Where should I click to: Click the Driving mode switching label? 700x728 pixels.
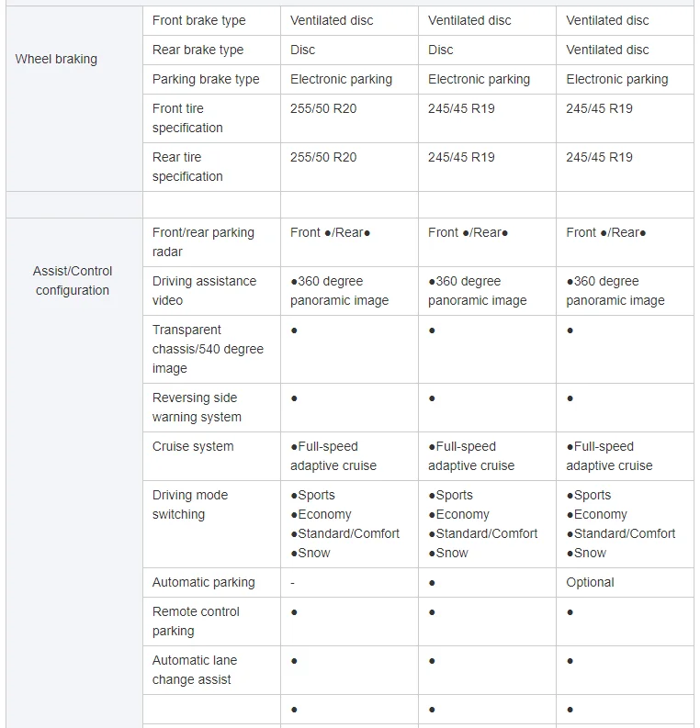pyautogui.click(x=190, y=504)
